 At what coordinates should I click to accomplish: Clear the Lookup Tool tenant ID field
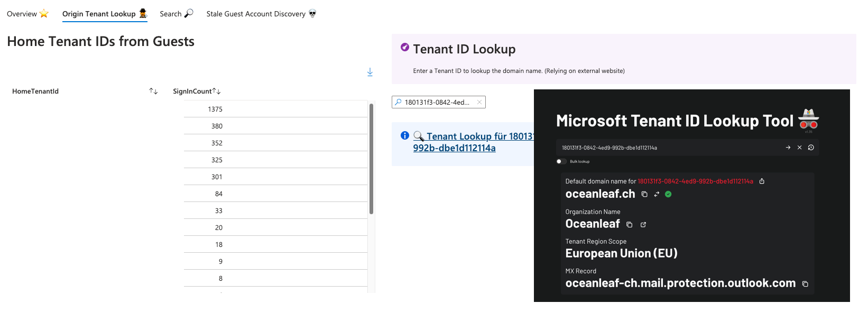[800, 148]
